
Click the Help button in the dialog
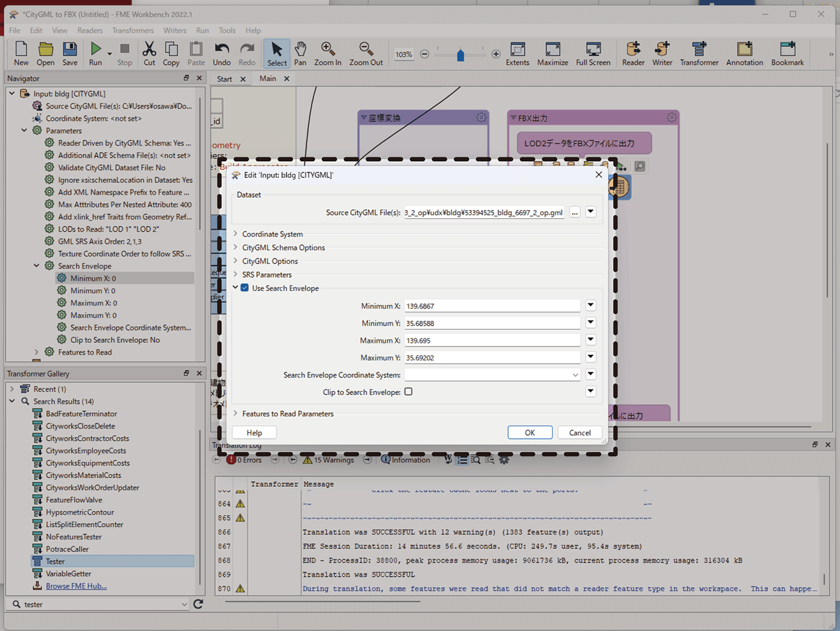click(x=254, y=432)
